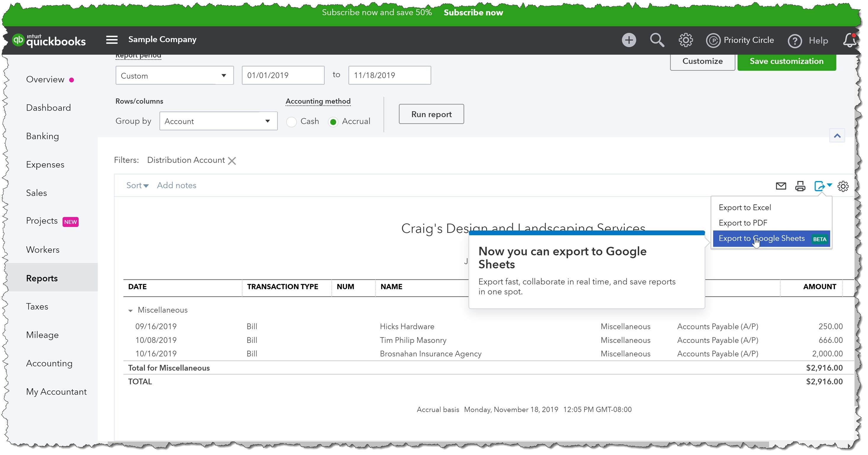
Task: Open the Hicks Hardware bill row
Action: pyautogui.click(x=488, y=327)
